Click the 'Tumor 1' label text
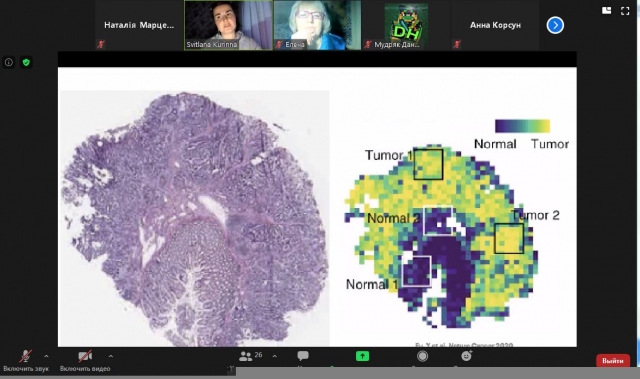 click(389, 155)
